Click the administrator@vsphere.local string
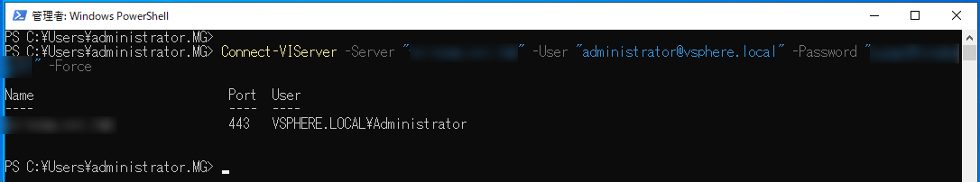This screenshot has height=182, width=980. [679, 52]
